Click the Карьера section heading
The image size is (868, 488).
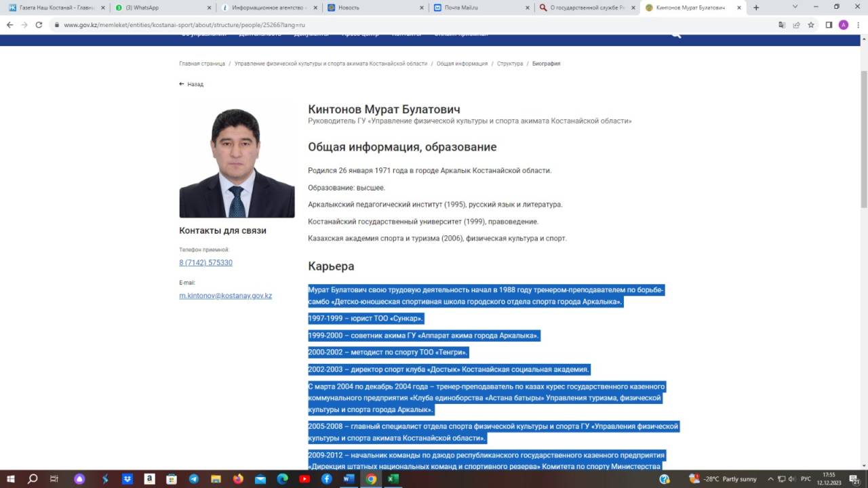tap(331, 266)
